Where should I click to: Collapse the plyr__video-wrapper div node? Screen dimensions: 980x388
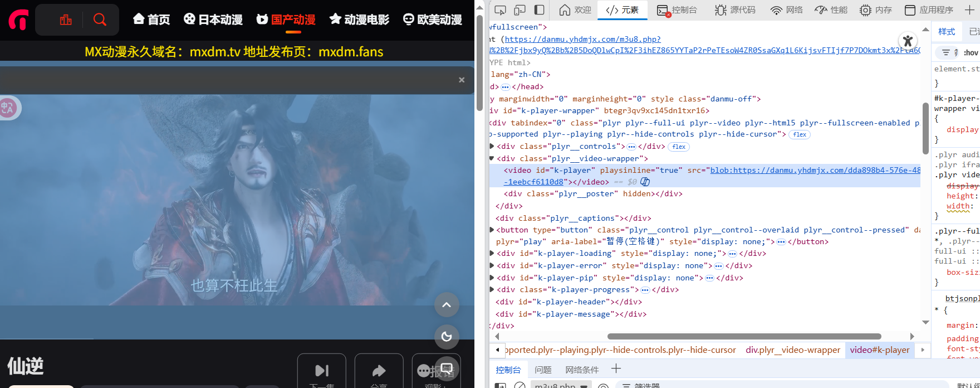point(492,158)
